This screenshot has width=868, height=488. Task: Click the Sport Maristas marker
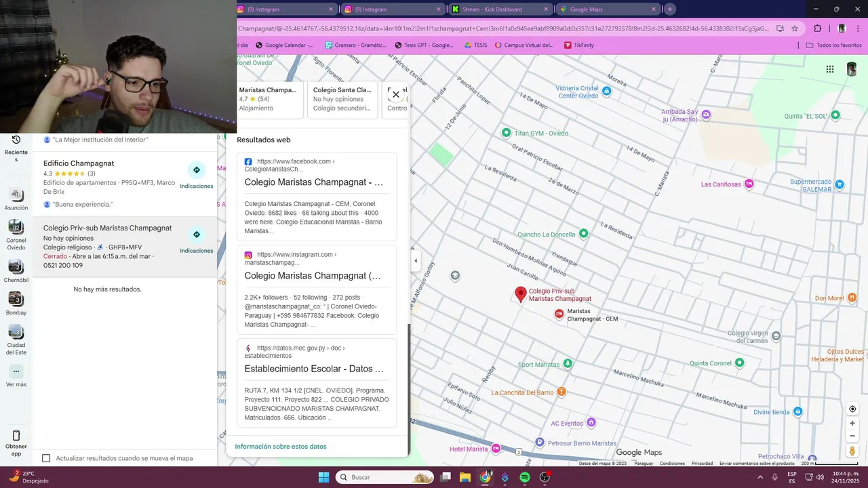[568, 364]
